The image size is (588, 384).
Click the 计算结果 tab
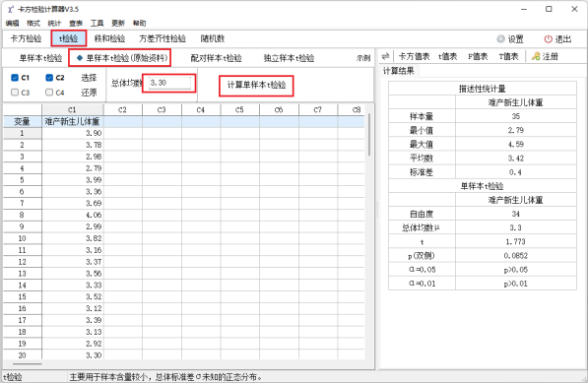tap(398, 71)
